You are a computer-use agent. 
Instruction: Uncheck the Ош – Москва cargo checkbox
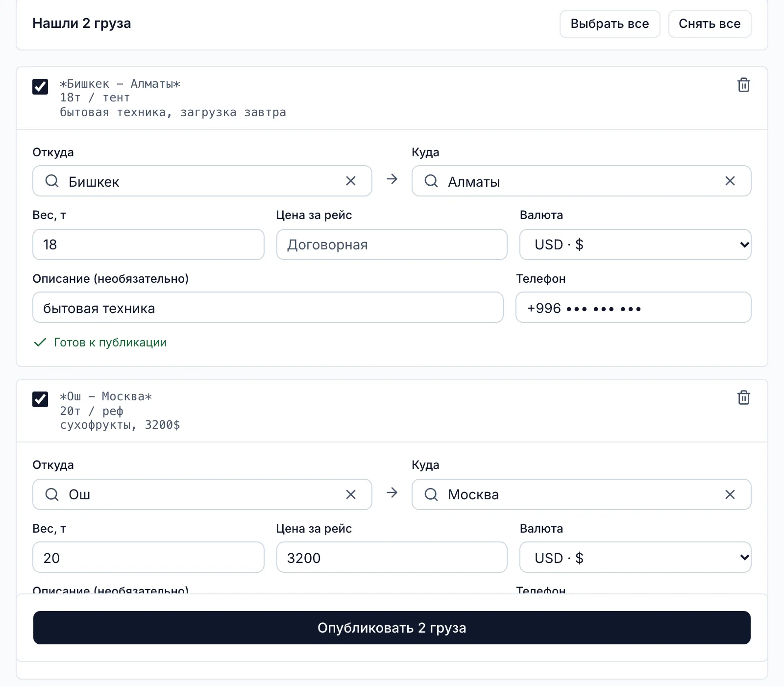[40, 399]
